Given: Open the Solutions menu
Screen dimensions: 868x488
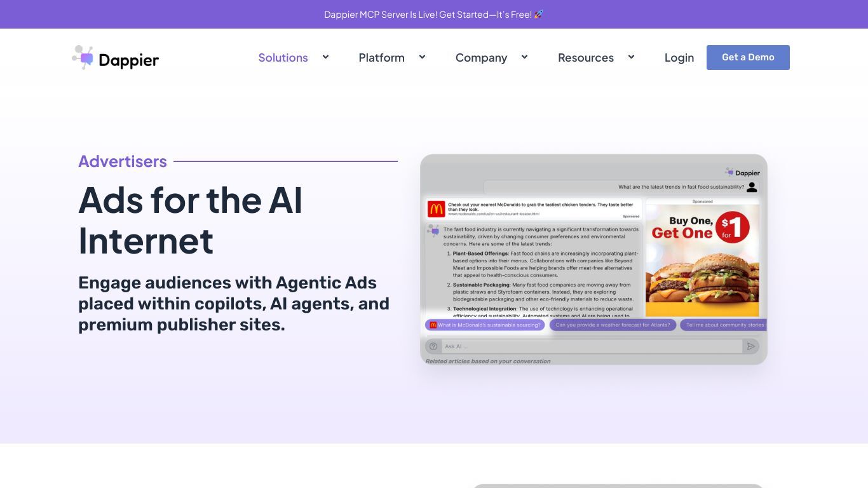Looking at the screenshot, I should pos(283,58).
